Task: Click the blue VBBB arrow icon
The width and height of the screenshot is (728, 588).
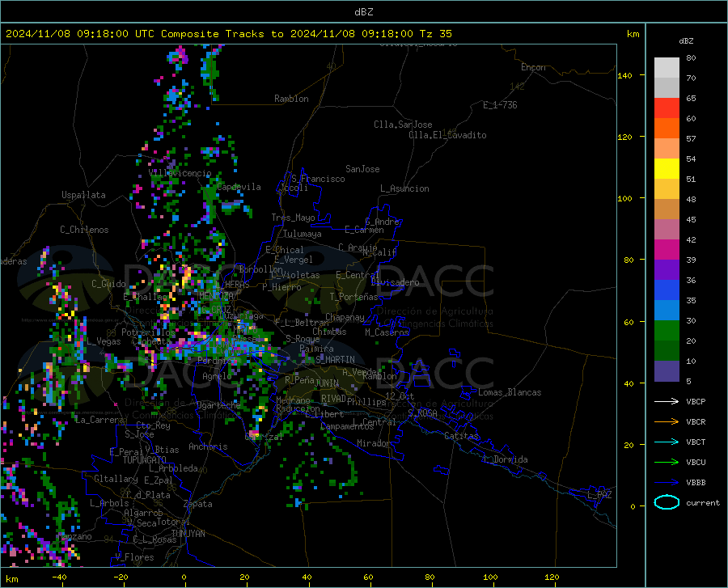Action: [667, 483]
